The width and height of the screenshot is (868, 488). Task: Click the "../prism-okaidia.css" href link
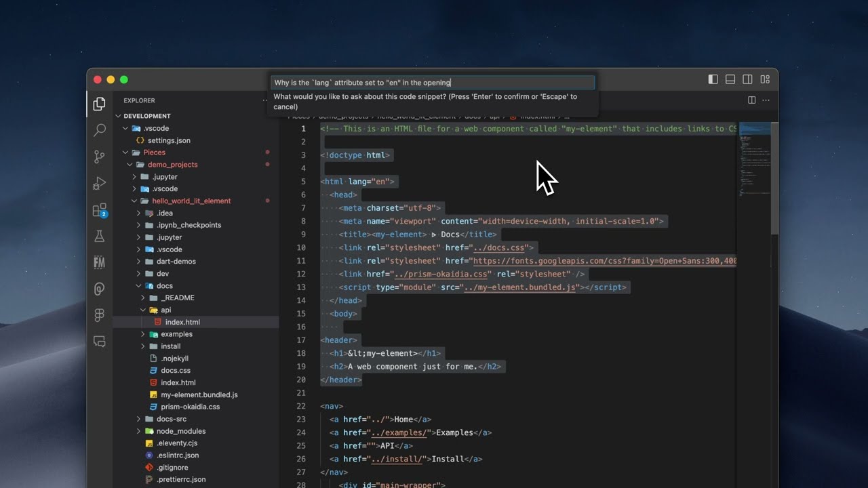(x=442, y=274)
